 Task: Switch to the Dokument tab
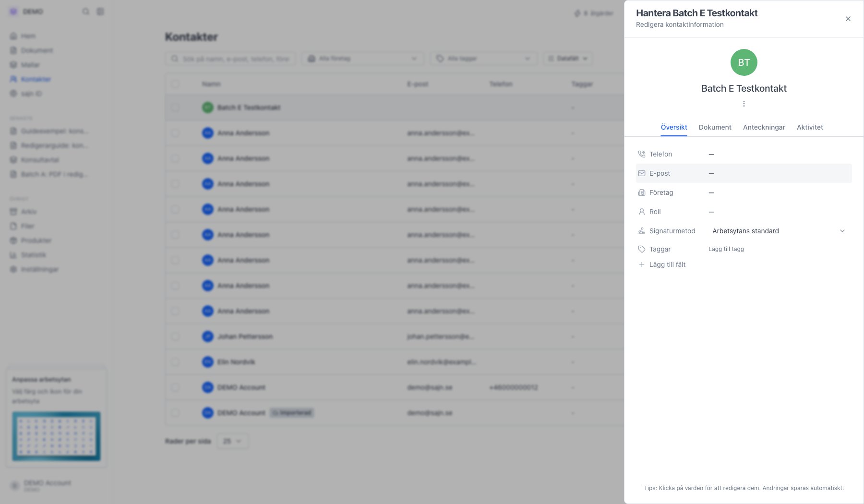coord(715,127)
